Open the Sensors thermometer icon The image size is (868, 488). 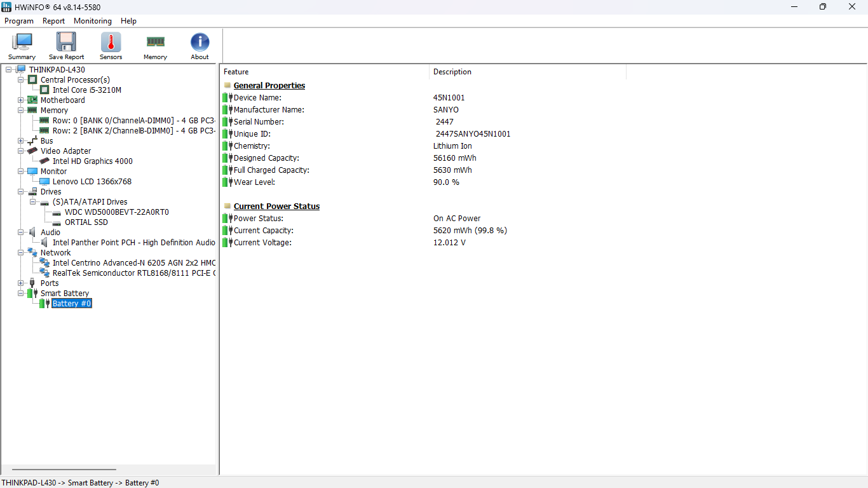[111, 42]
